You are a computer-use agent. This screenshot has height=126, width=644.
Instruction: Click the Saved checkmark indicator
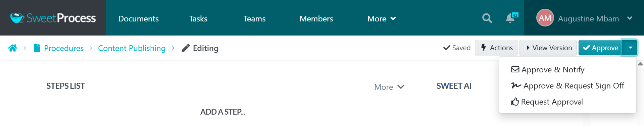click(457, 48)
